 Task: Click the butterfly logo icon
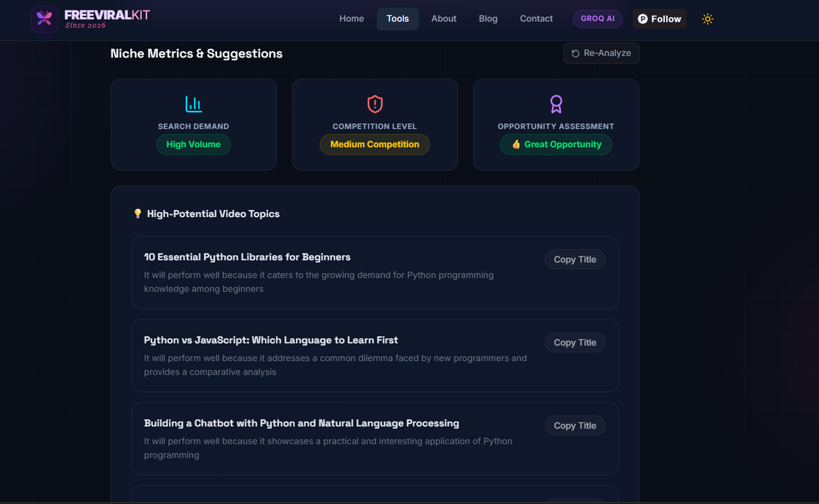(44, 19)
